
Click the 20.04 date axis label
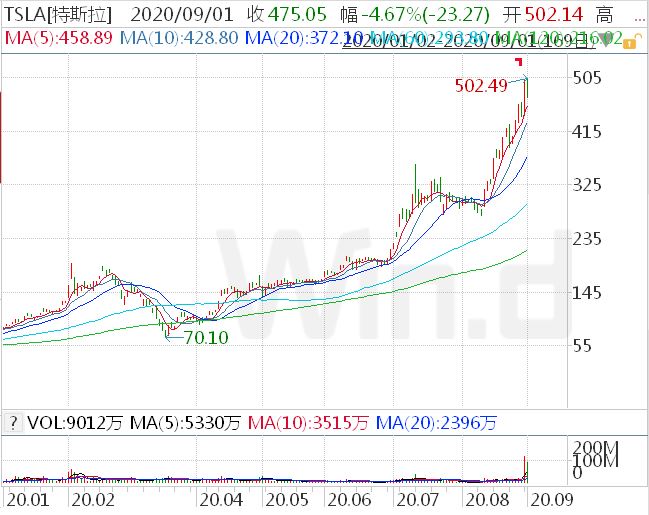[x=221, y=500]
